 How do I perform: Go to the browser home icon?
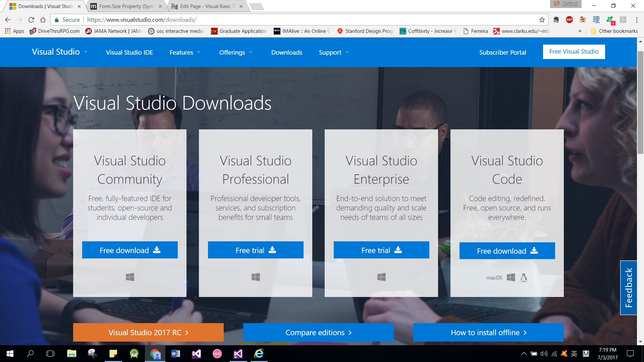click(x=43, y=20)
